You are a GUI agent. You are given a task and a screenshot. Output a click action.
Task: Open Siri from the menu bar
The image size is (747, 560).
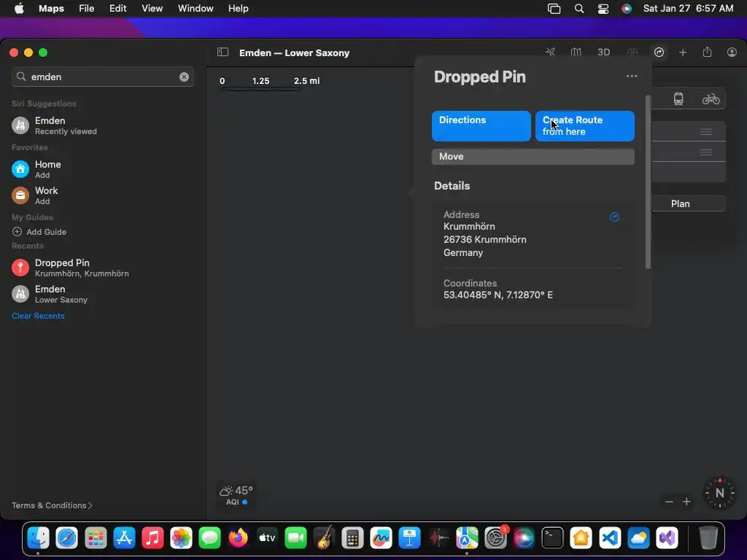point(627,9)
